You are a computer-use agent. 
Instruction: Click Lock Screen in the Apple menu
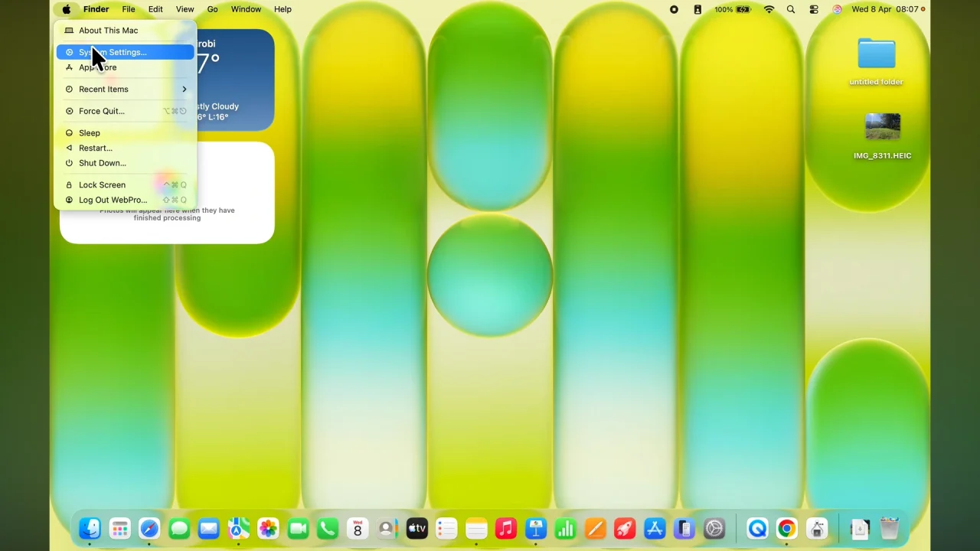[101, 184]
